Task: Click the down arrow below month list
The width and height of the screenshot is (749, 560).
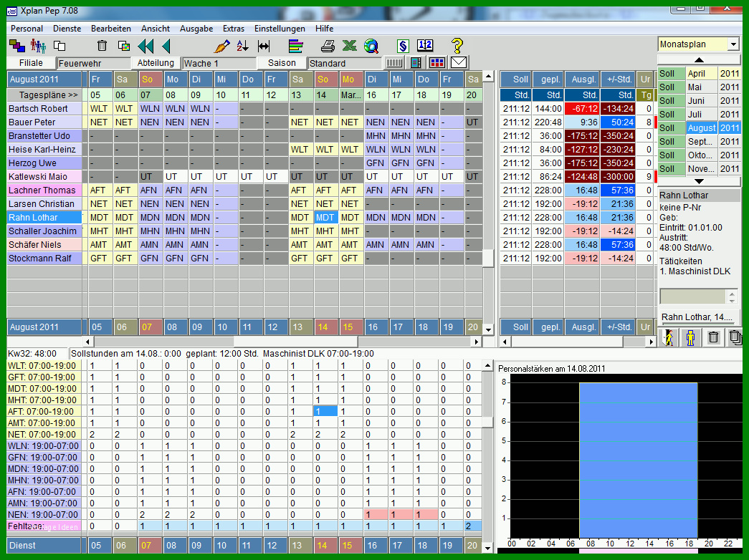Action: click(699, 181)
